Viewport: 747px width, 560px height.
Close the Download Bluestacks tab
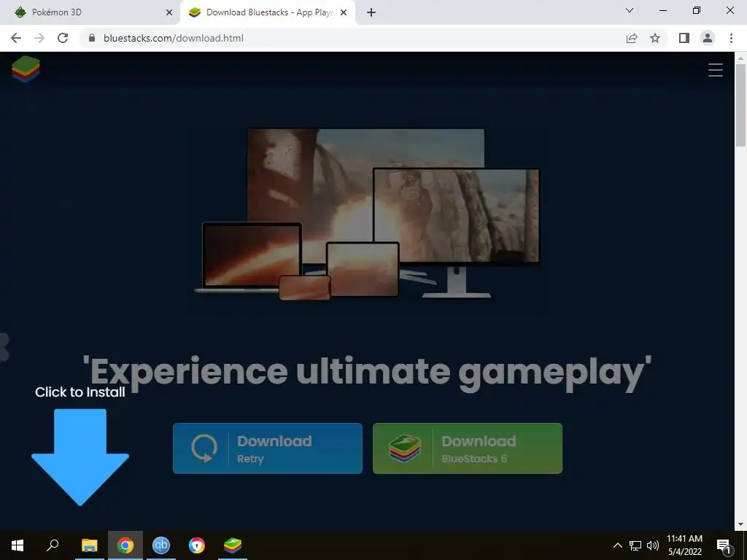[x=344, y=12]
